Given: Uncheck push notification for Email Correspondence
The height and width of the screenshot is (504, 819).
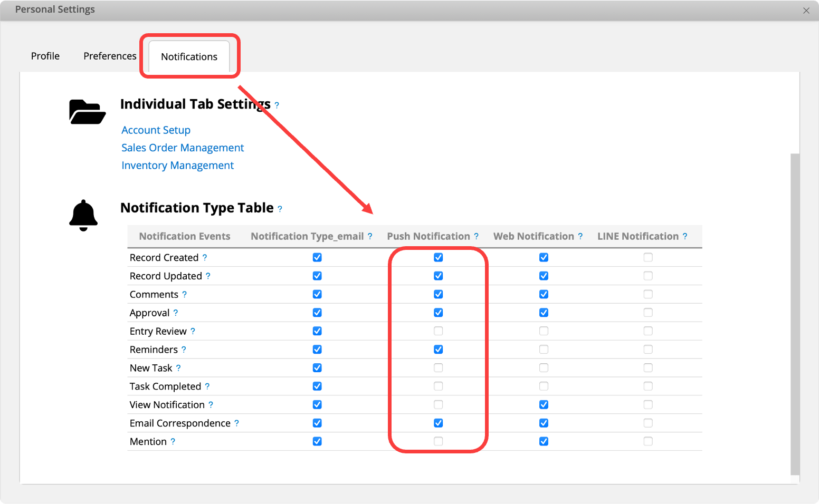Looking at the screenshot, I should tap(439, 423).
